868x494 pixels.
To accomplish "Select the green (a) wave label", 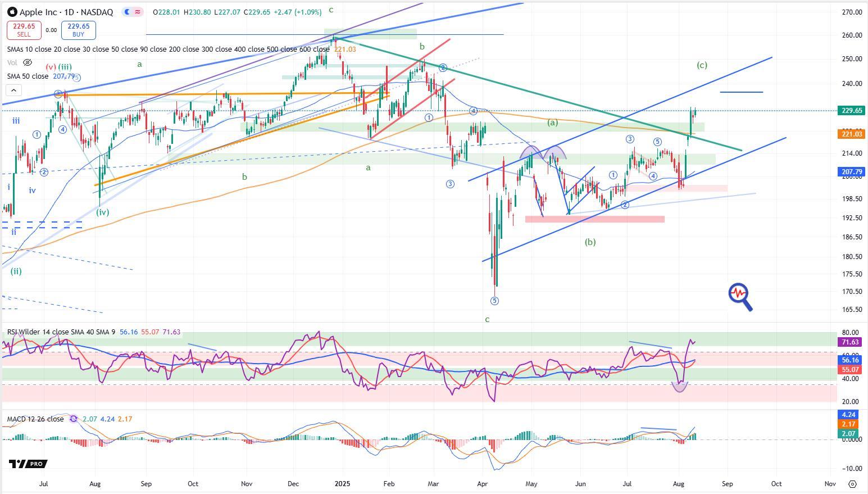I will [552, 122].
